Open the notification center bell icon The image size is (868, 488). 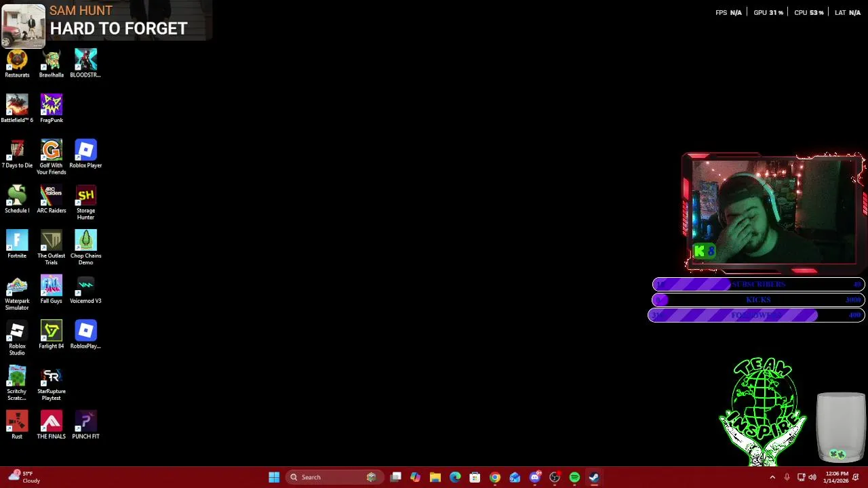tap(856, 477)
